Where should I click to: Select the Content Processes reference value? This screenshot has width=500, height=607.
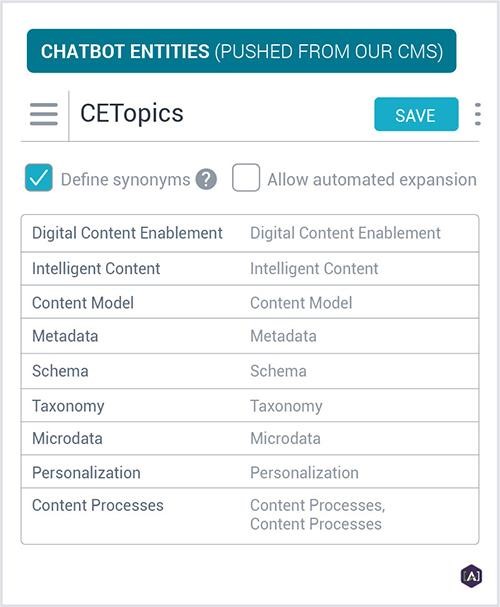click(98, 505)
